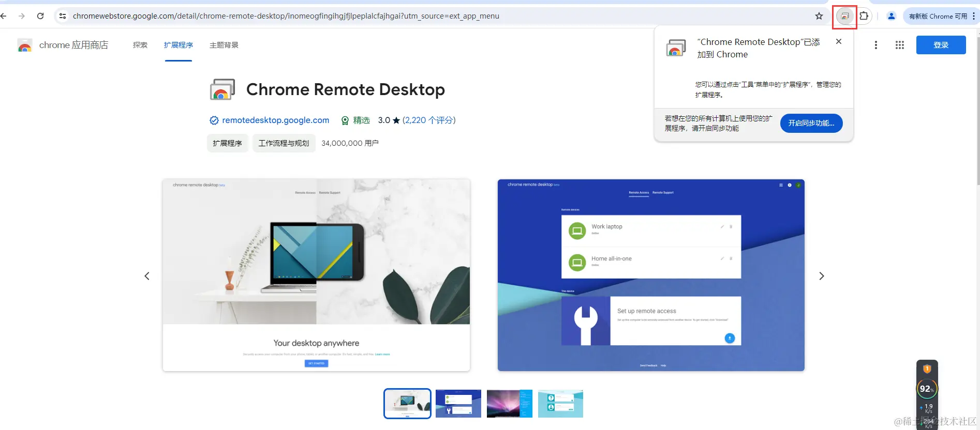This screenshot has width=980, height=430.
Task: Go forward with the browser forward arrow
Action: point(22,16)
